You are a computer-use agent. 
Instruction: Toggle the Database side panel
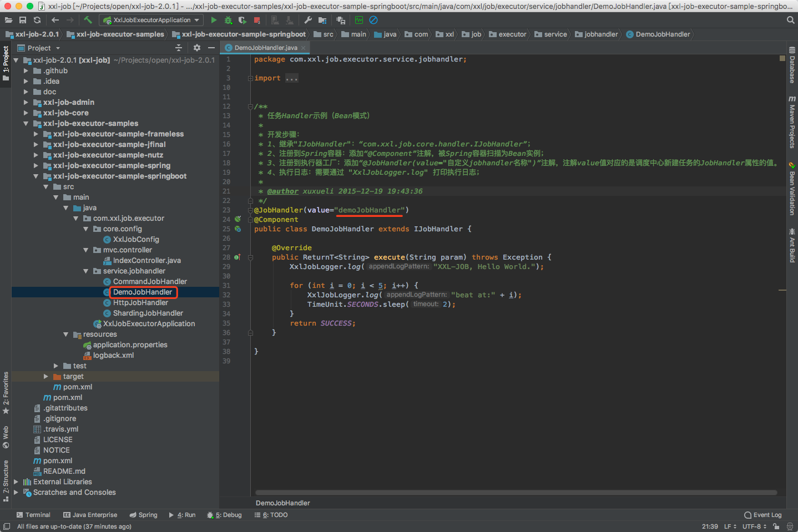tap(792, 65)
